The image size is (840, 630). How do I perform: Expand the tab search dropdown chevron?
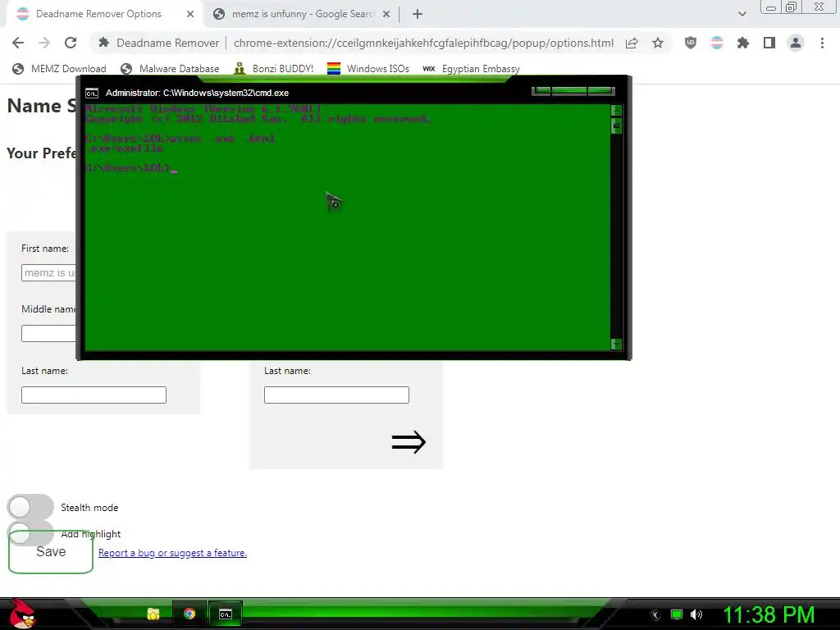(x=742, y=14)
